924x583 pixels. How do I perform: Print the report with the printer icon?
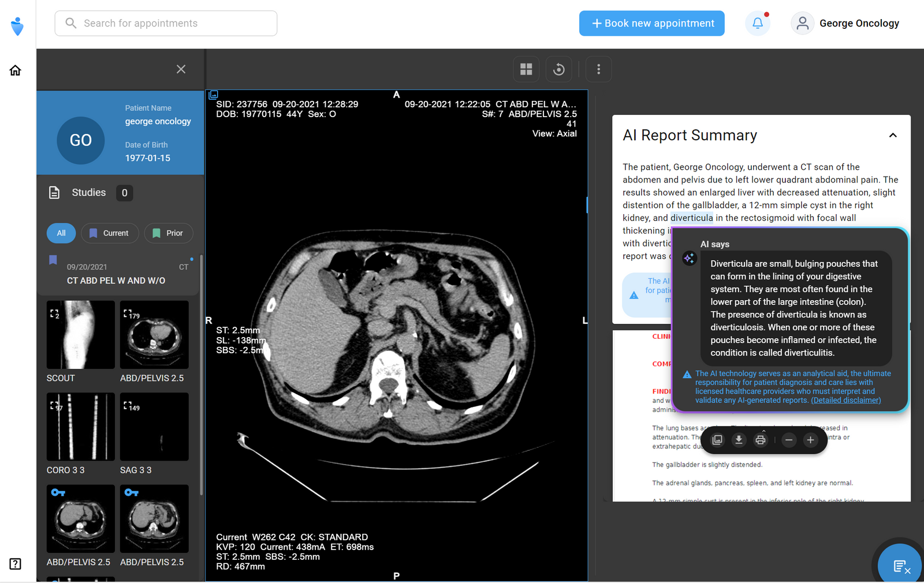[x=761, y=440]
